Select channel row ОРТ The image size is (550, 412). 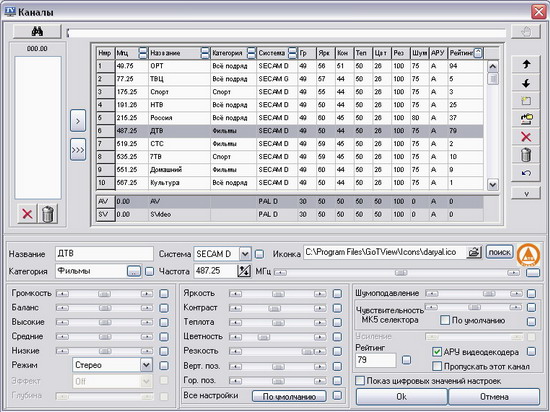(290, 66)
